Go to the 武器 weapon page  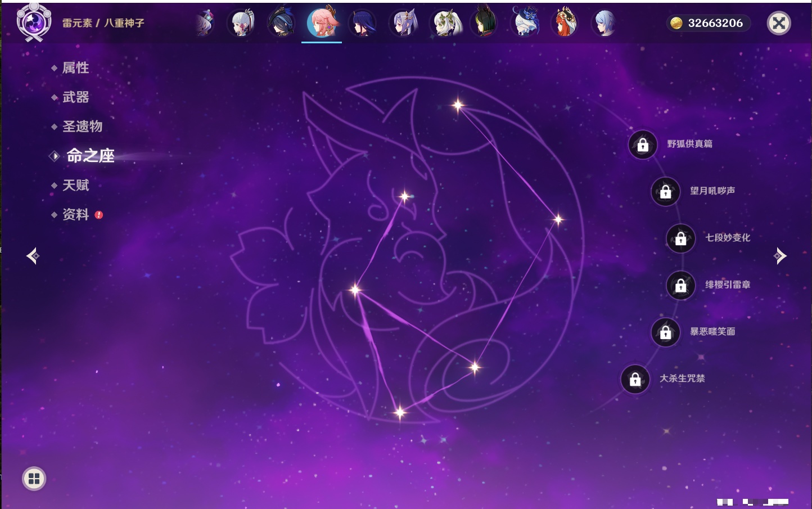click(75, 97)
